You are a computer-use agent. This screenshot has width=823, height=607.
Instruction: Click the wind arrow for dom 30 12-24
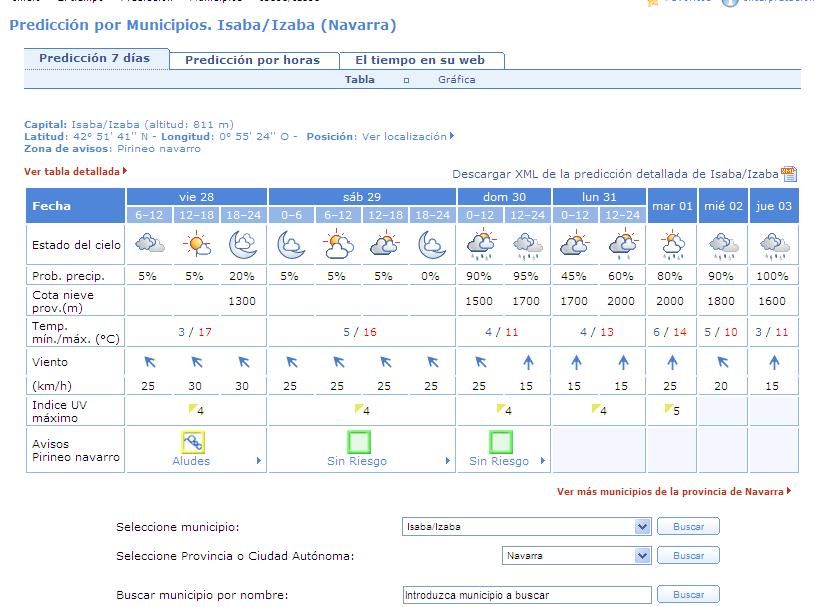tap(528, 362)
